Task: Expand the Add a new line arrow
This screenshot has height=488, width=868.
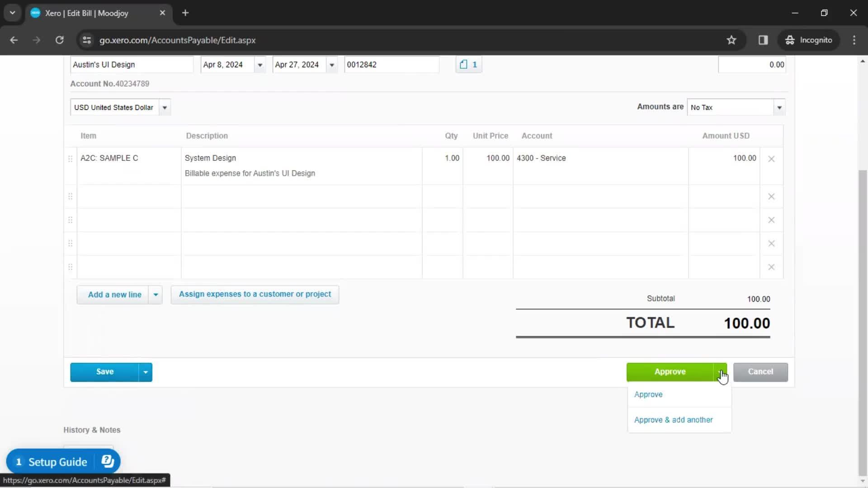Action: tap(156, 295)
